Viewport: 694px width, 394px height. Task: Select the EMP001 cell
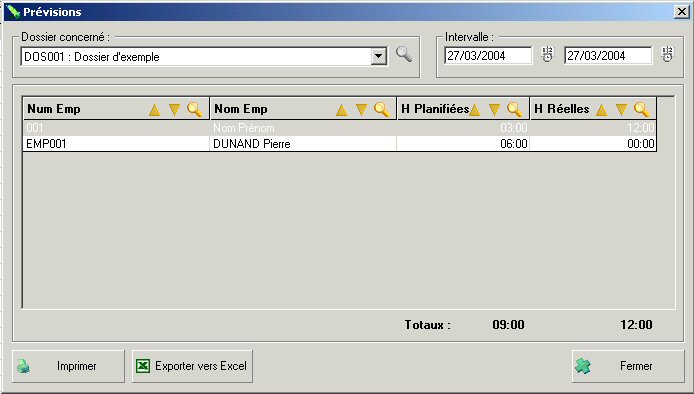[116, 143]
